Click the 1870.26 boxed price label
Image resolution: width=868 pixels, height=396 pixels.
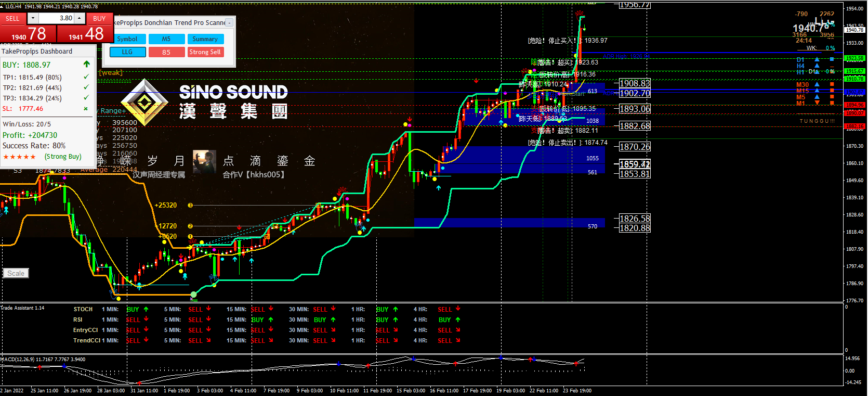pos(635,147)
